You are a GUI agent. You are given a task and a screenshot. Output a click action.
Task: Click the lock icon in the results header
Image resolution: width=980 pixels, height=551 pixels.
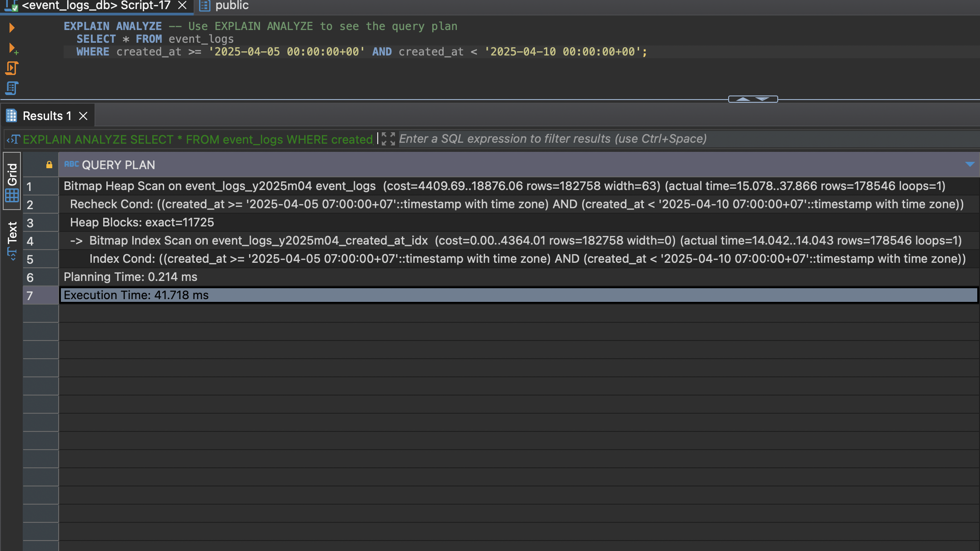[x=49, y=165]
